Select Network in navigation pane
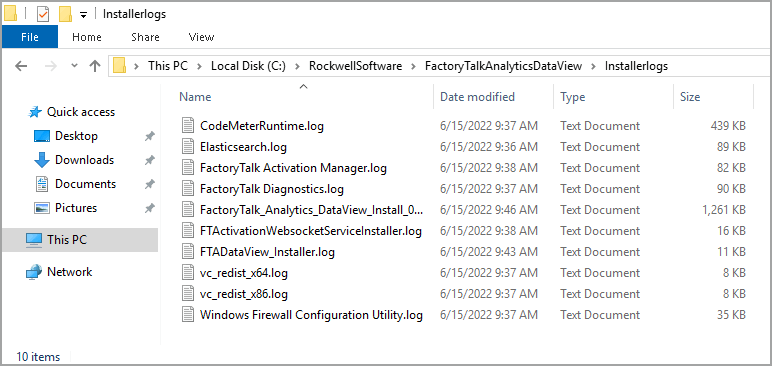 tap(69, 271)
